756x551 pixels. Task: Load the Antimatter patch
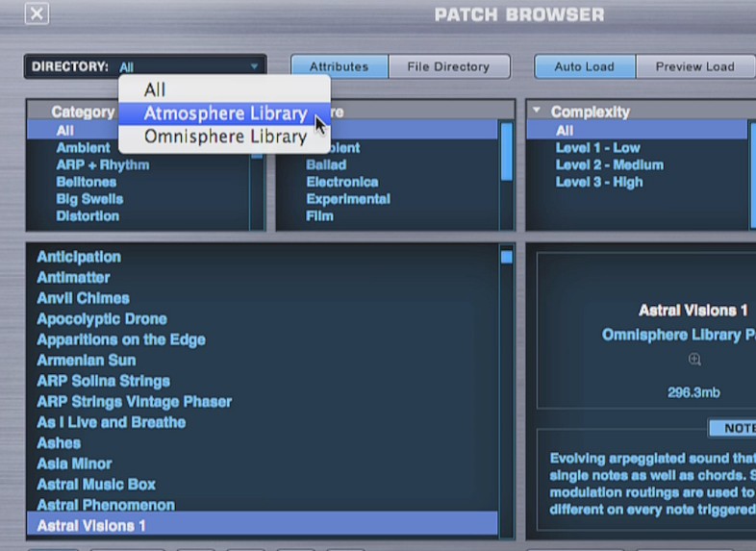[74, 278]
